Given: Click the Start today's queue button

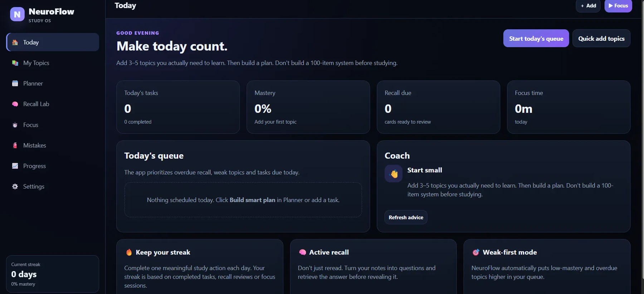Looking at the screenshot, I should click(536, 38).
